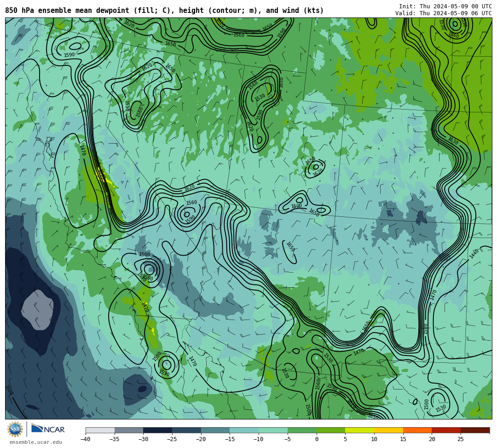The image size is (497, 448).
Task: Click the -20 colorbar tick label
Action: [x=201, y=439]
